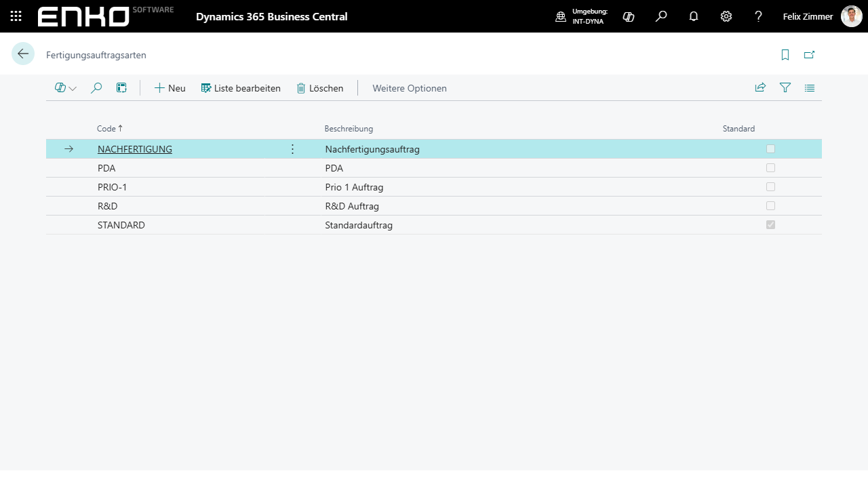
Task: Toggle Standard checkbox for NACHFERTIGUNG row
Action: coord(770,149)
